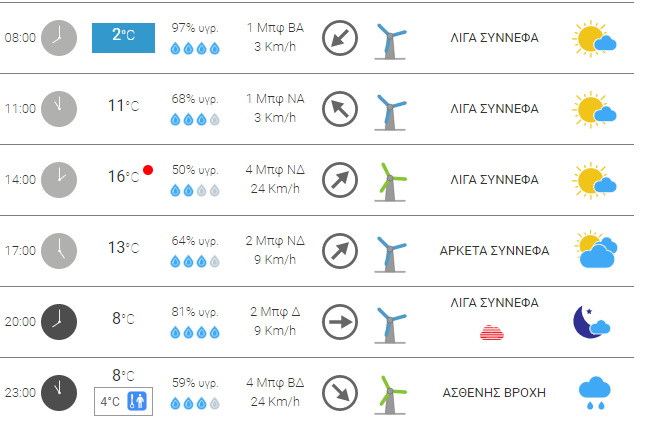Click the green wind turbine icon at 14:00
This screenshot has height=427, width=651.
coord(390,180)
